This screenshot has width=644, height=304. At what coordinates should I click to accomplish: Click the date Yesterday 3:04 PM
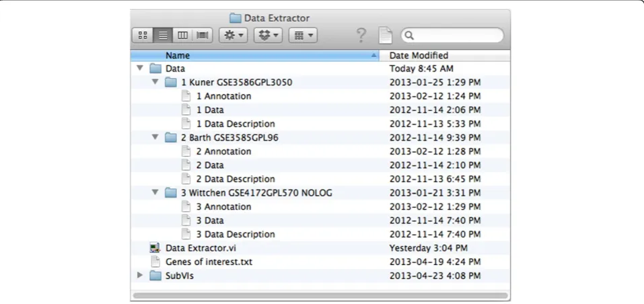pos(429,248)
